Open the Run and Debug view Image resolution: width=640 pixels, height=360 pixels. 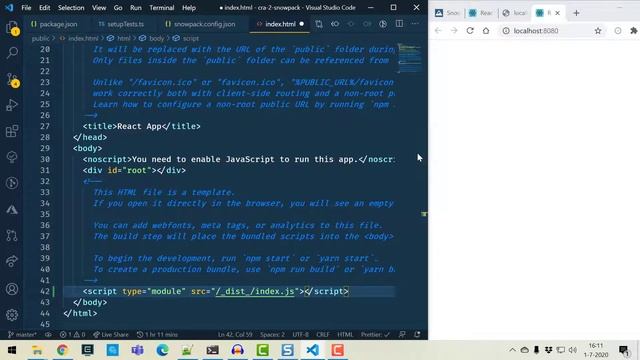pyautogui.click(x=12, y=105)
